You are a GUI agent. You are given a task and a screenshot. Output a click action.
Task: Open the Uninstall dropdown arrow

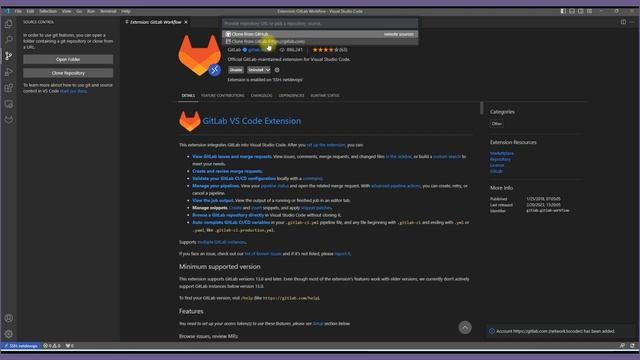click(268, 70)
